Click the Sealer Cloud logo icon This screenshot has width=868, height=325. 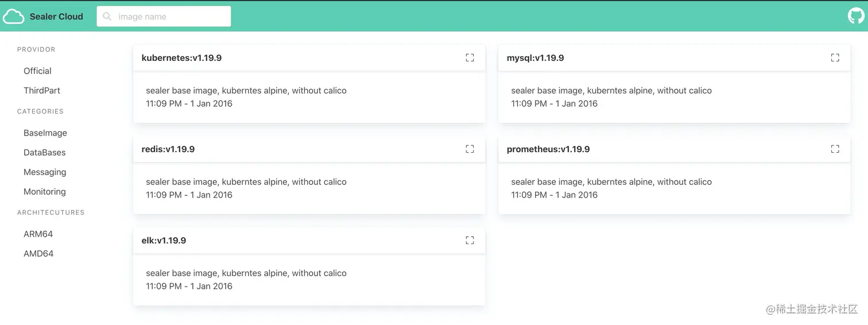click(14, 17)
